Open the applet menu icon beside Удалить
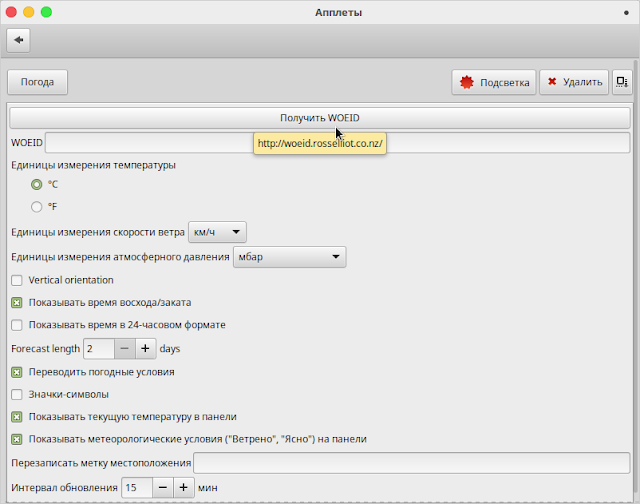 coord(622,82)
